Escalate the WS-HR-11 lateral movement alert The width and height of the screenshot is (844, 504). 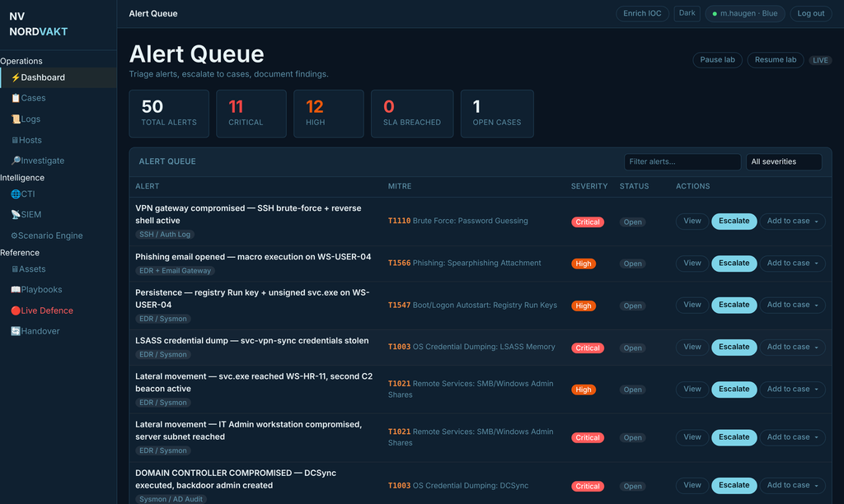[x=734, y=389]
